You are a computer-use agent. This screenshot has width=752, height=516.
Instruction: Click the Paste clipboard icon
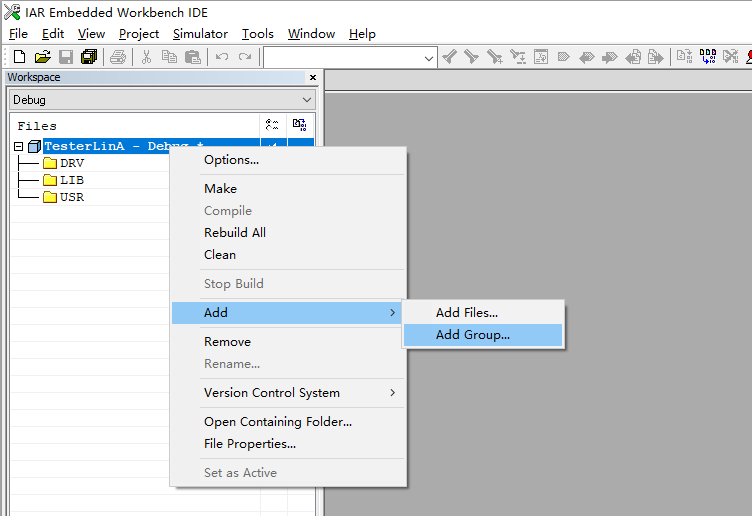pyautogui.click(x=192, y=57)
